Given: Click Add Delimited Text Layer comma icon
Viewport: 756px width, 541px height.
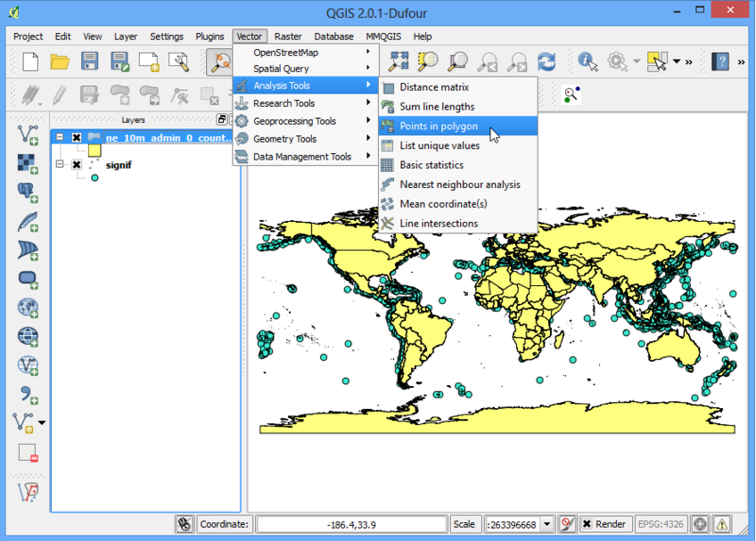Looking at the screenshot, I should pos(28,395).
